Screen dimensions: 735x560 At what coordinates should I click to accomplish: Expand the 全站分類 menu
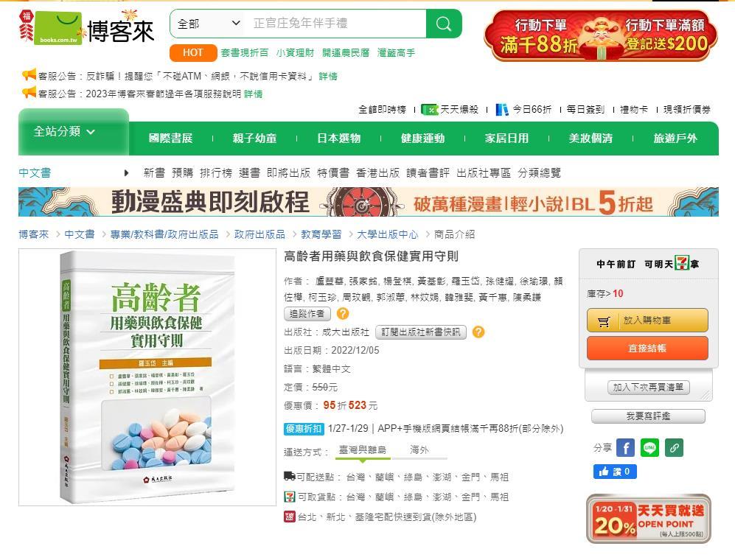pyautogui.click(x=73, y=132)
